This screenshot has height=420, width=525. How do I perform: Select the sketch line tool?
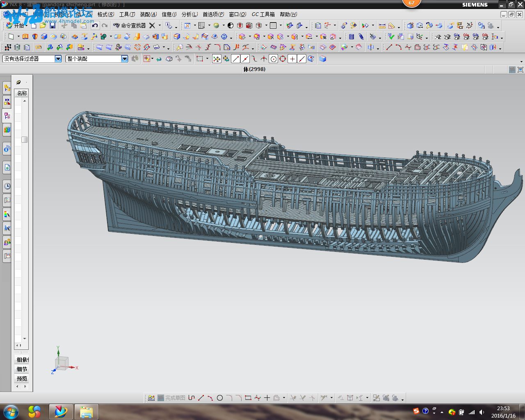(x=201, y=398)
